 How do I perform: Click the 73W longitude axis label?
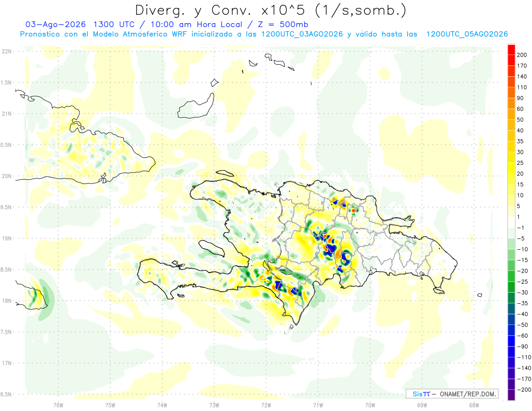point(214,405)
